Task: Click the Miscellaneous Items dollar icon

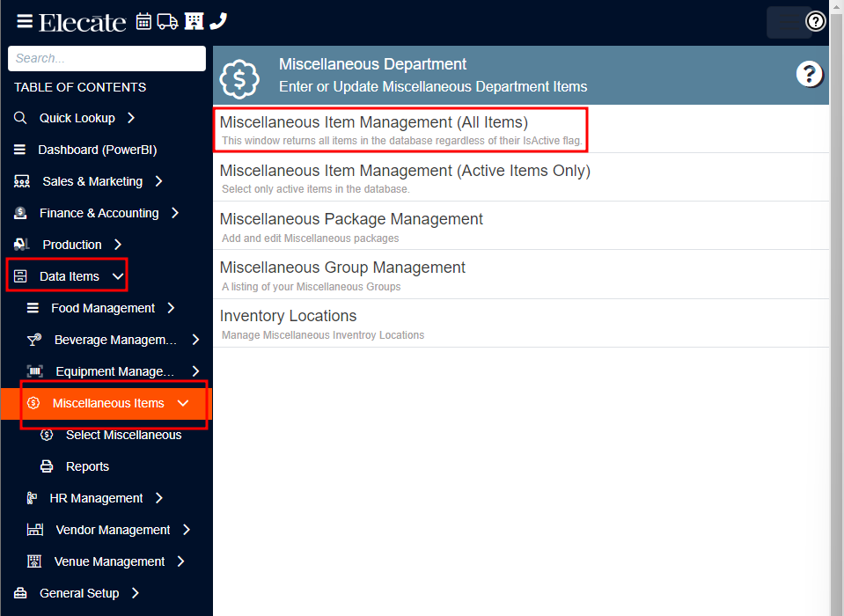Action: pyautogui.click(x=33, y=403)
